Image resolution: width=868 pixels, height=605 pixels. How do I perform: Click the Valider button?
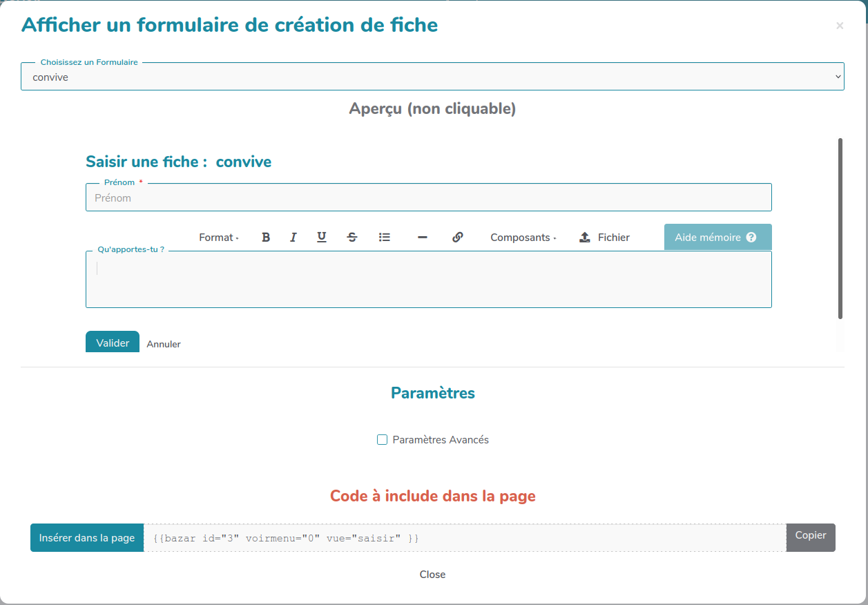tap(113, 343)
